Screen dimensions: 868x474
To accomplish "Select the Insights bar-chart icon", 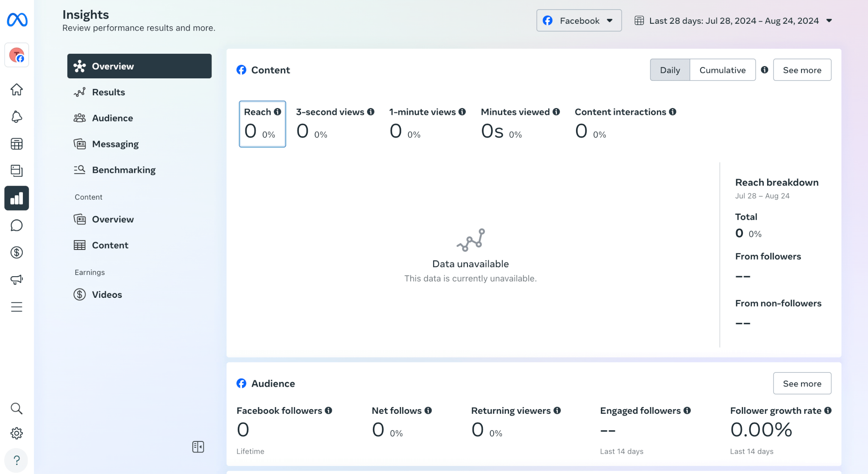I will [17, 198].
